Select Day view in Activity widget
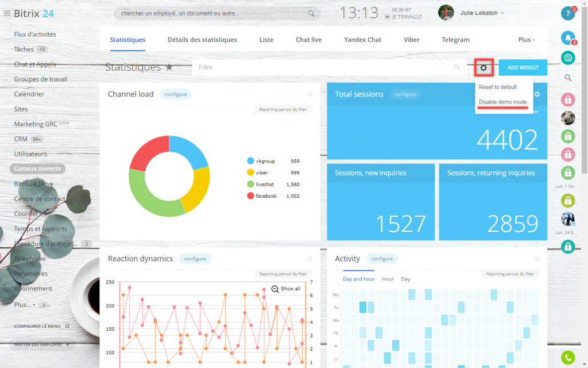This screenshot has width=588, height=368. click(x=405, y=279)
